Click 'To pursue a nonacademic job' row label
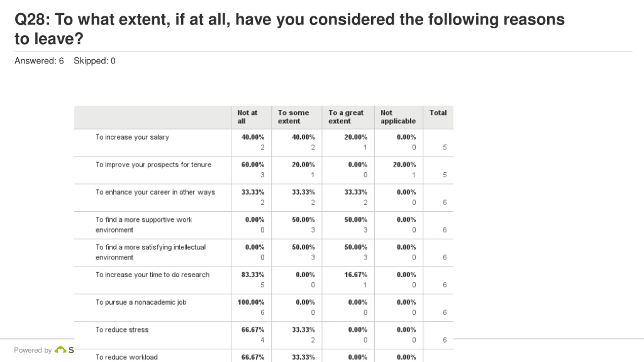The height and width of the screenshot is (362, 644). [141, 302]
